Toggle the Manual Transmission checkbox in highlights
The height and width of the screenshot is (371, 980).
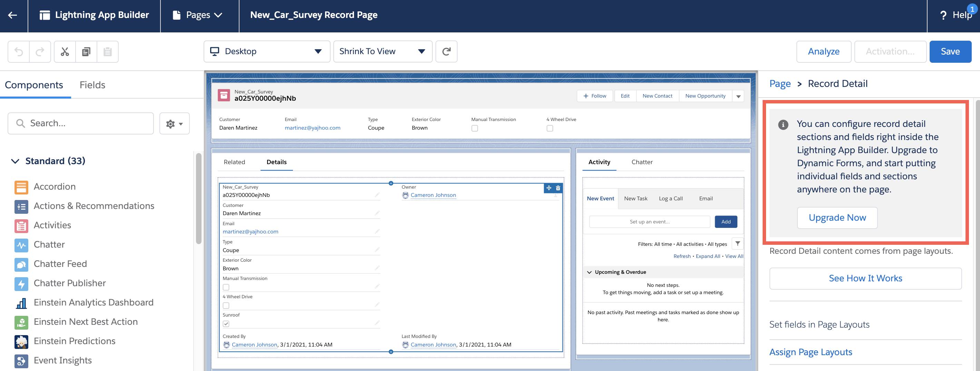tap(474, 129)
